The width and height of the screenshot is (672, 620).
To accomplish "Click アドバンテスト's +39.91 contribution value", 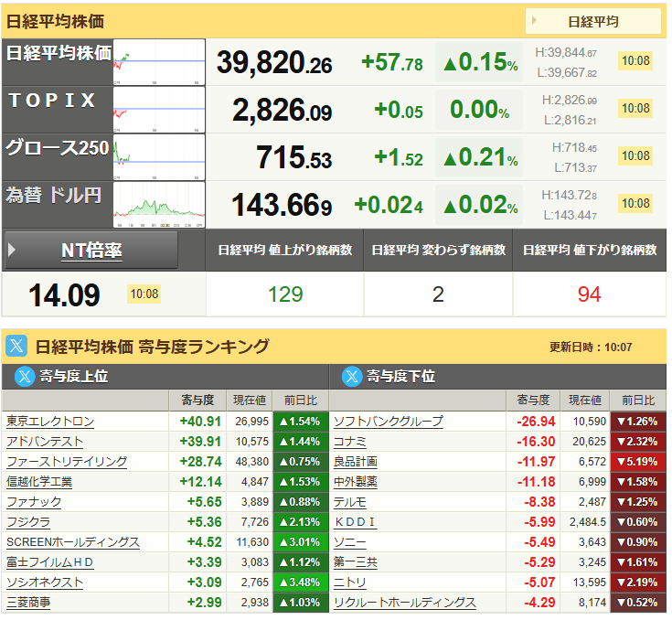I will 200,442.
